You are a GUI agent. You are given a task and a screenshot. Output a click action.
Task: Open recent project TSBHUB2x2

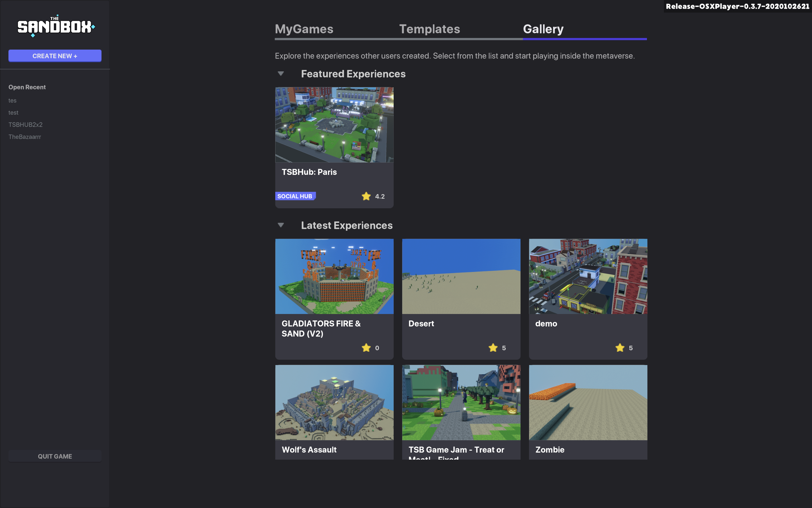[26, 125]
